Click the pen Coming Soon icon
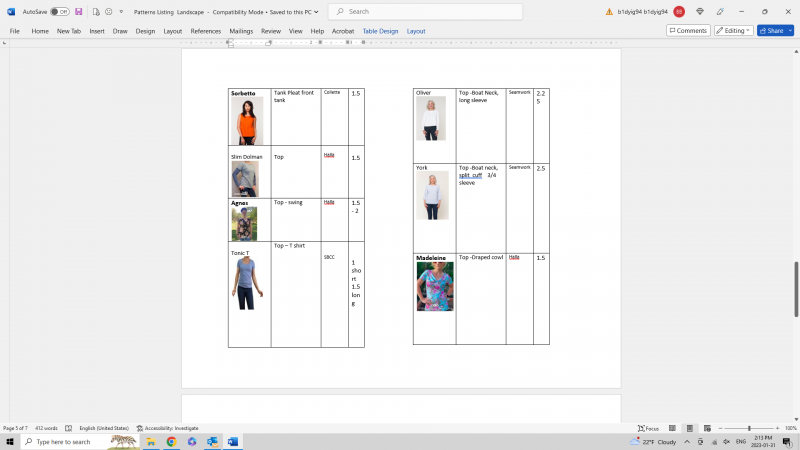Viewport: 800px width, 450px height. (x=720, y=12)
